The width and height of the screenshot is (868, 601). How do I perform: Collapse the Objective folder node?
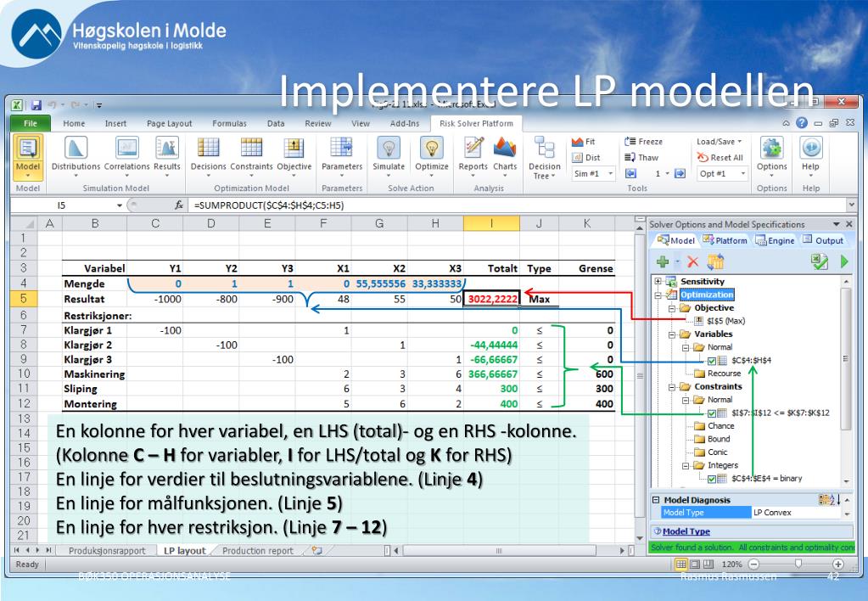671,308
